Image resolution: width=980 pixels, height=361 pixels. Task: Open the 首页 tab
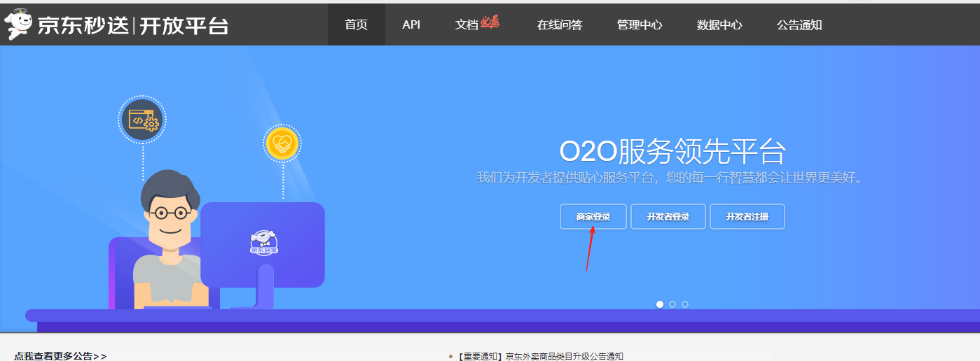click(x=356, y=24)
